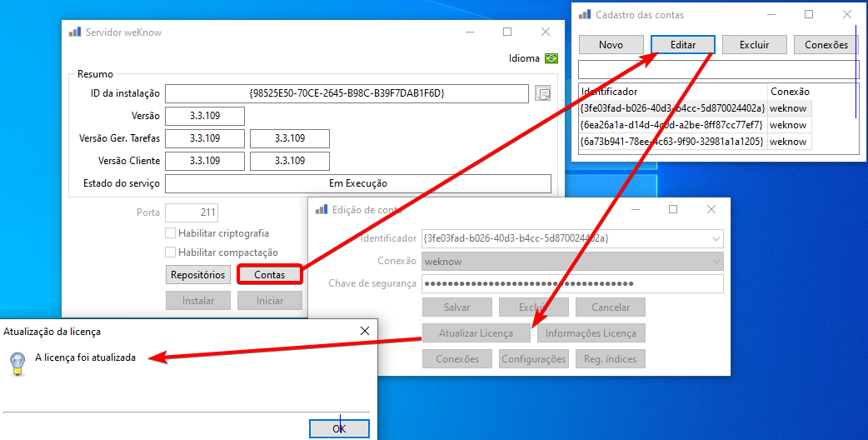Click the Atualizar Licença button
The image size is (868, 440).
[476, 333]
